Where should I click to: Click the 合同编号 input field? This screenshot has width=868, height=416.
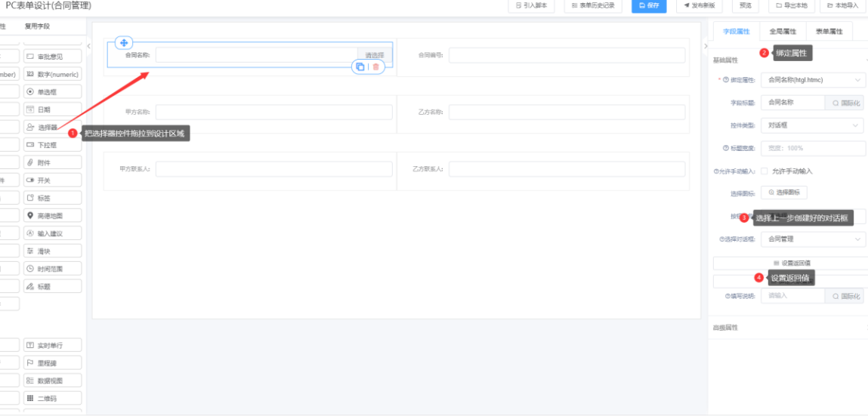(x=567, y=55)
